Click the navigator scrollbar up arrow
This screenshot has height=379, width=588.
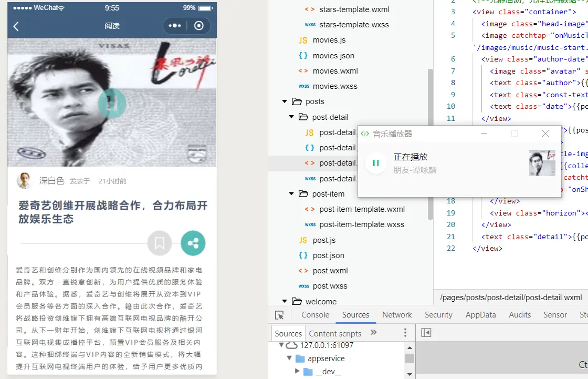tap(409, 347)
